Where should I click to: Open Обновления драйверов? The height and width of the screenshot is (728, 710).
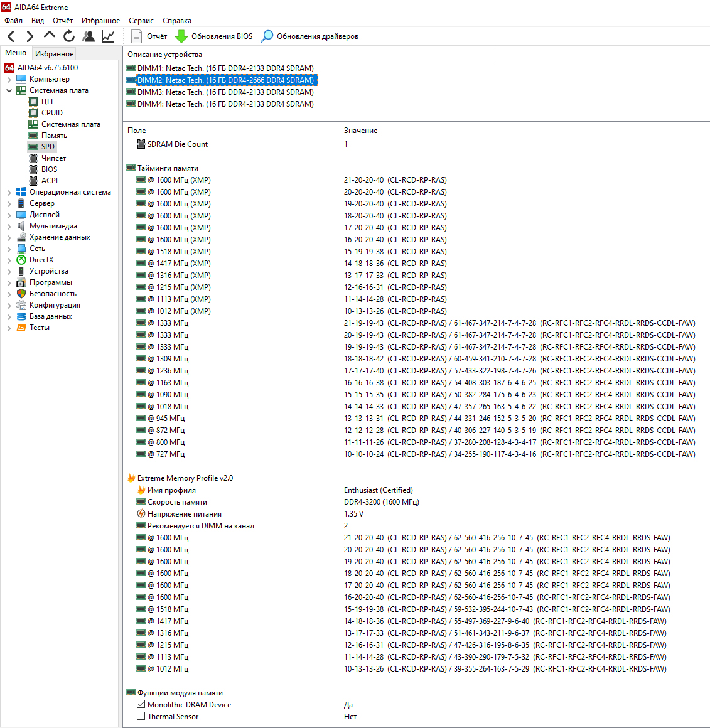309,36
